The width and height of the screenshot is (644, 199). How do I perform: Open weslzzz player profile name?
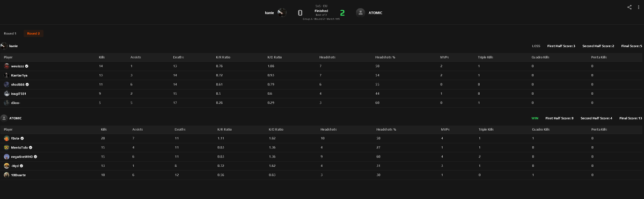click(x=18, y=66)
